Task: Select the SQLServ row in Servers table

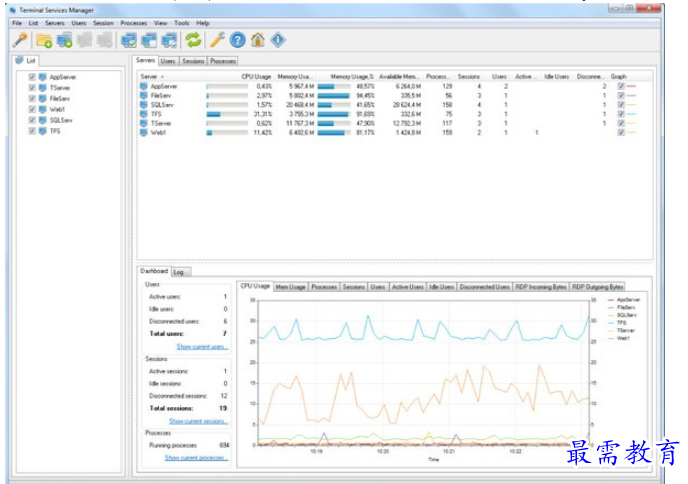Action: (396, 105)
